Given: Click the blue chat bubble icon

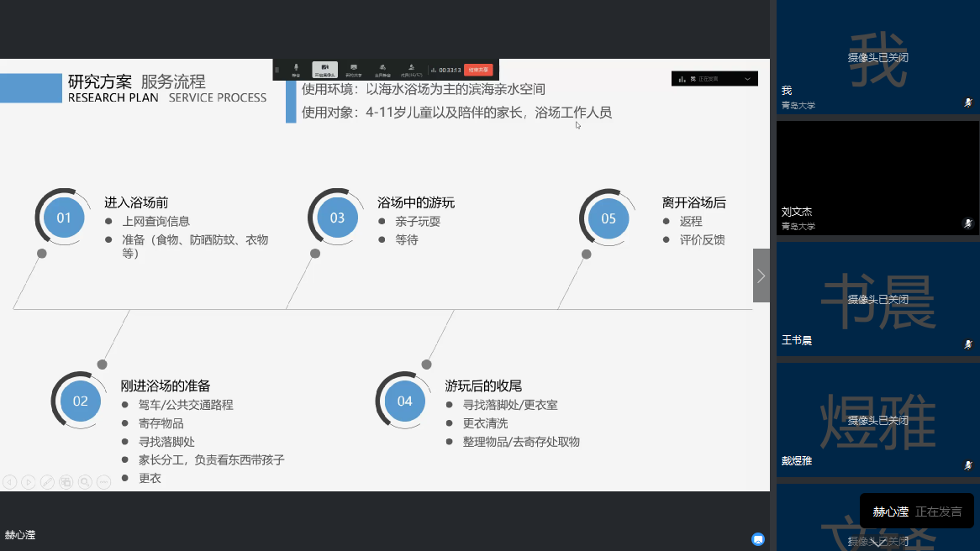Looking at the screenshot, I should point(757,538).
